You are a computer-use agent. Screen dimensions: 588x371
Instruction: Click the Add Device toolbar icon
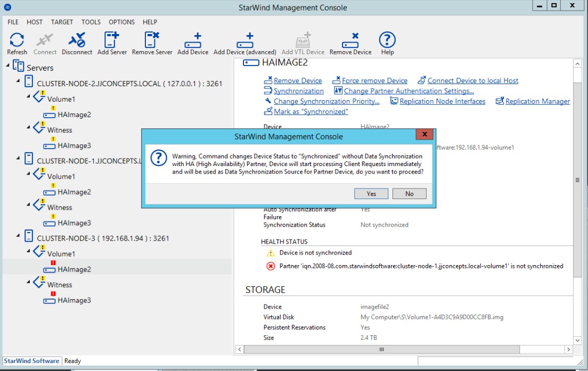click(193, 40)
